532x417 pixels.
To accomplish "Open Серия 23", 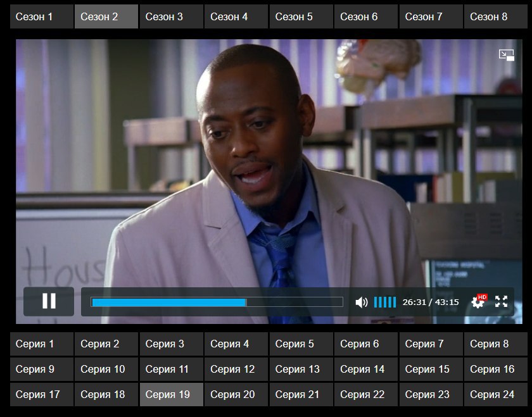I will [431, 395].
